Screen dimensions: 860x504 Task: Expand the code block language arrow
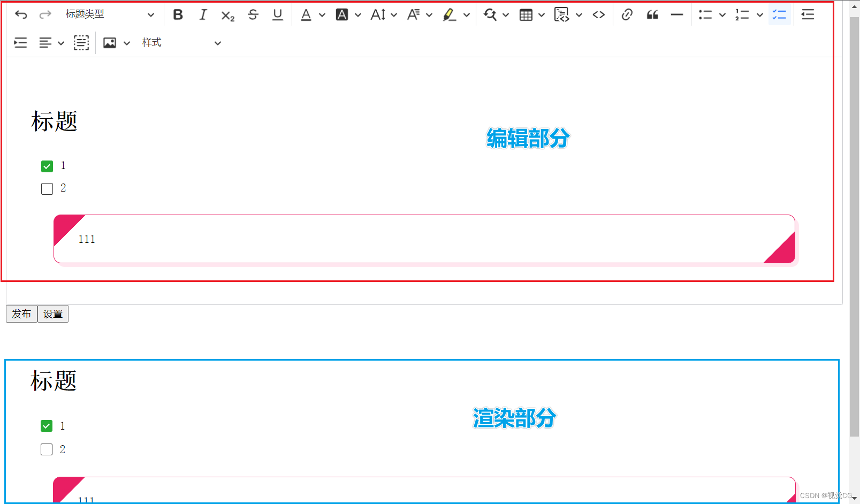pos(579,15)
